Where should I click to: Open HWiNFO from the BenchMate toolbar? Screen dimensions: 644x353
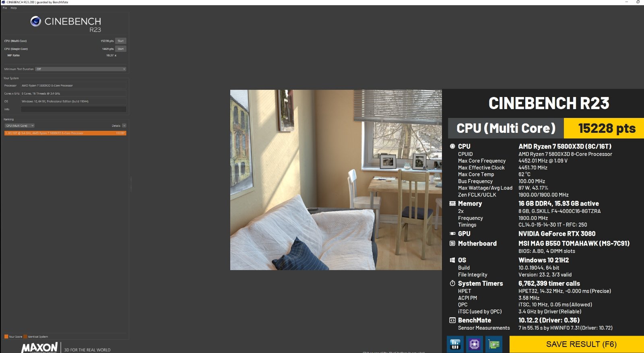click(x=455, y=344)
